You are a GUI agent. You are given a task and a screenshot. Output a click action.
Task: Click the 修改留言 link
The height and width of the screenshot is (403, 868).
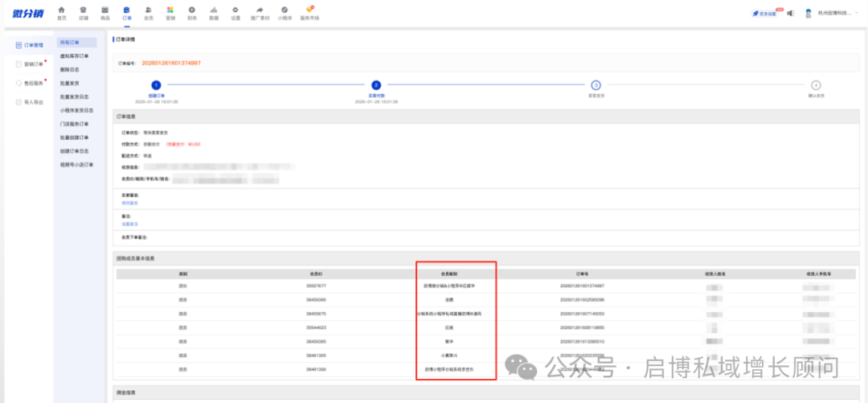pos(129,203)
